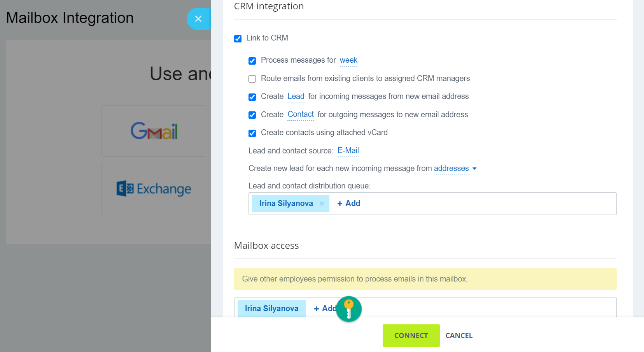Screen dimensions: 644x352
Task: Open the E-Mail source selector
Action: click(348, 151)
